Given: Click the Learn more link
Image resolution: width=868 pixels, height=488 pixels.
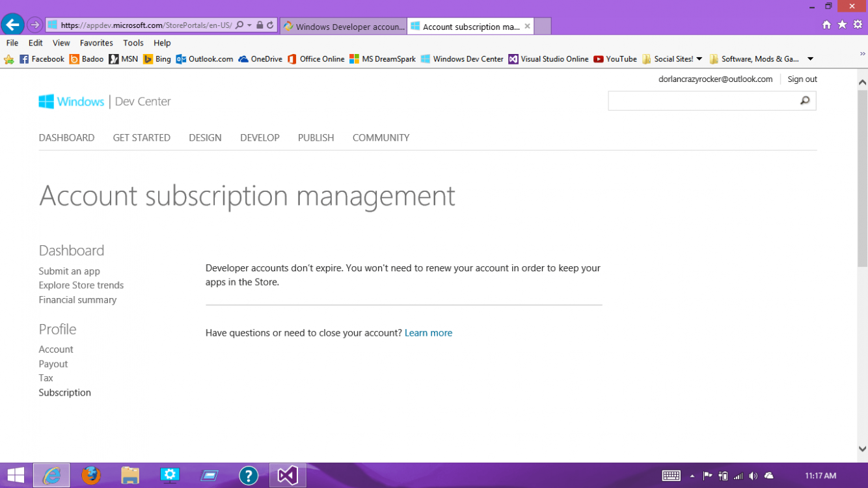Looking at the screenshot, I should tap(428, 333).
